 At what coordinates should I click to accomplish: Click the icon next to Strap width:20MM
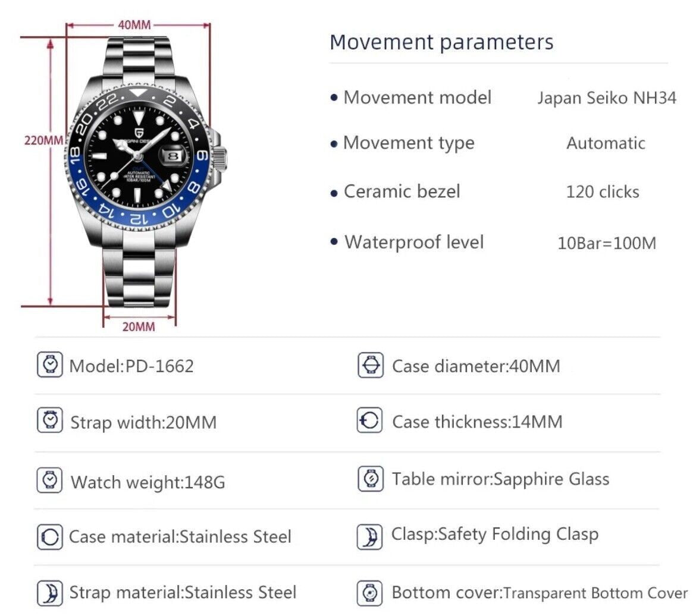point(50,421)
